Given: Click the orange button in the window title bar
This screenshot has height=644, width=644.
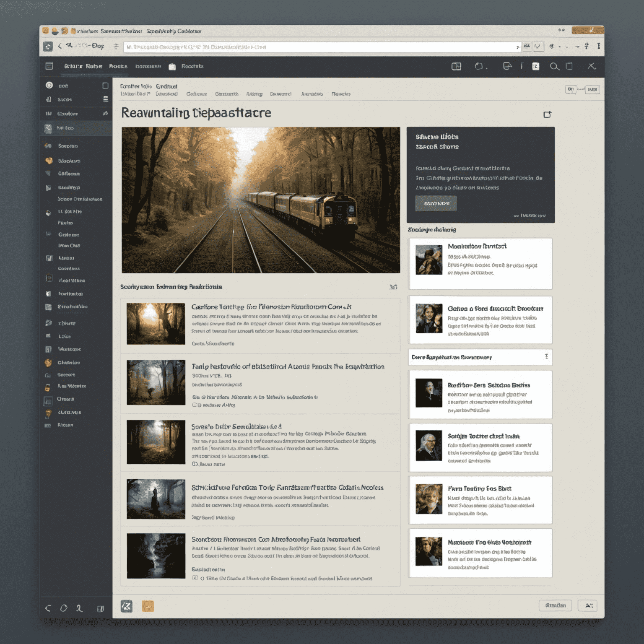Looking at the screenshot, I should coord(588,30).
